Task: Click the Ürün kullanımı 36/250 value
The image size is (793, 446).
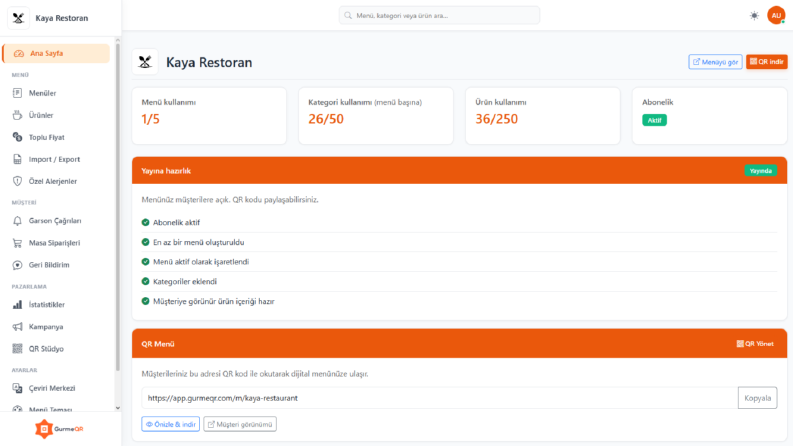Action: coord(496,119)
